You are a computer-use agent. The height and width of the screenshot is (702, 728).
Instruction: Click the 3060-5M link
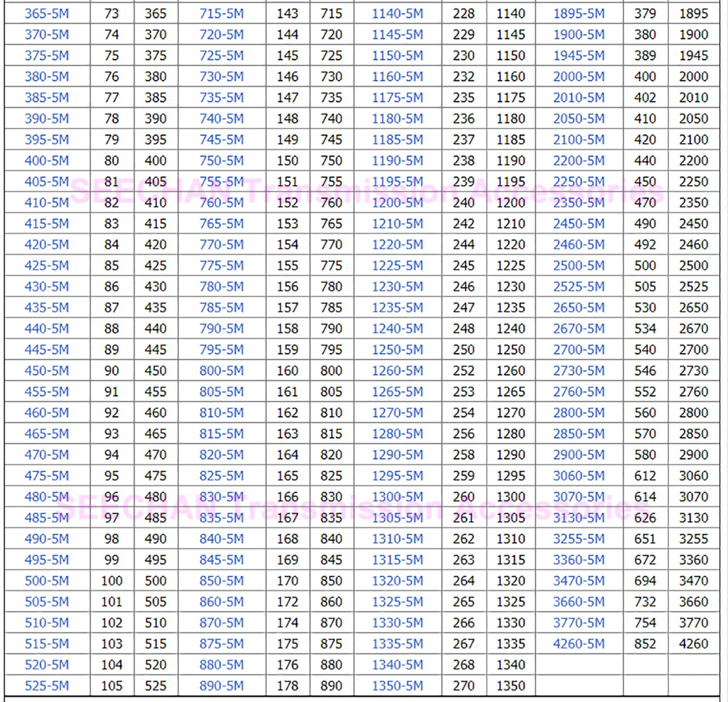(x=579, y=476)
